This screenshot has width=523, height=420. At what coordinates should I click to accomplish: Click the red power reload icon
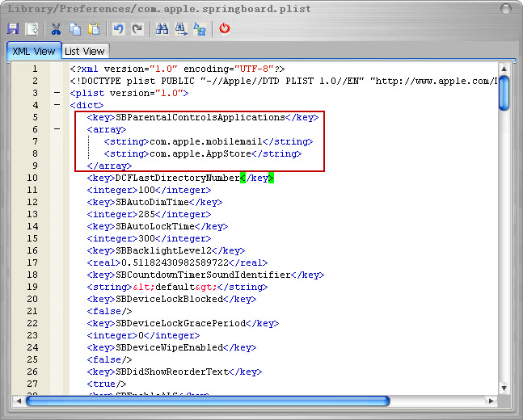[225, 28]
